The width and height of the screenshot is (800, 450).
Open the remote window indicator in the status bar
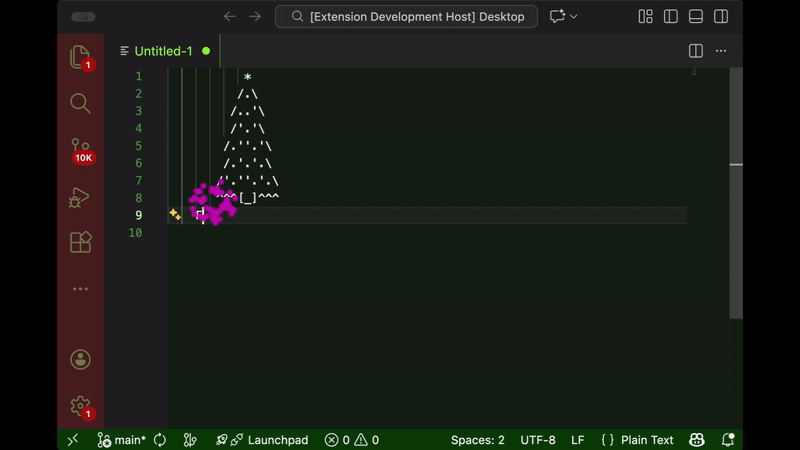tap(73, 440)
